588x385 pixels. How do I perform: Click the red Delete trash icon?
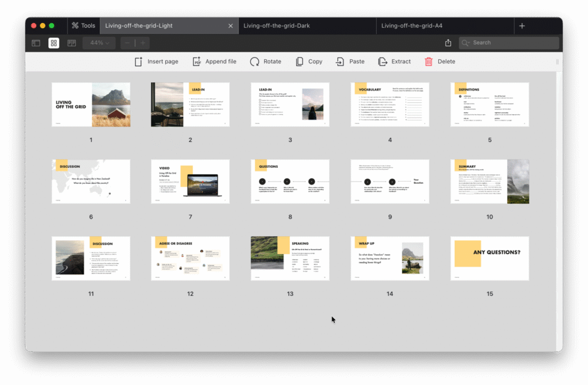pyautogui.click(x=428, y=61)
